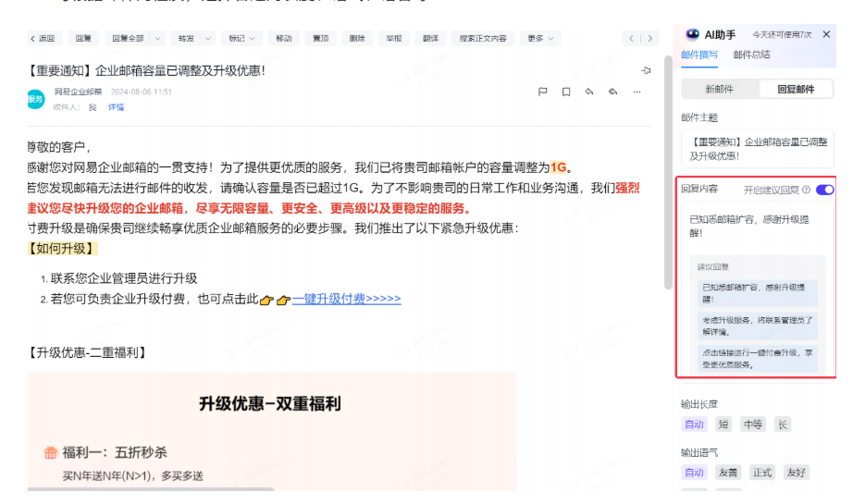Click the 回复 reply toolbar button
This screenshot has height=504, width=865.
[x=83, y=38]
